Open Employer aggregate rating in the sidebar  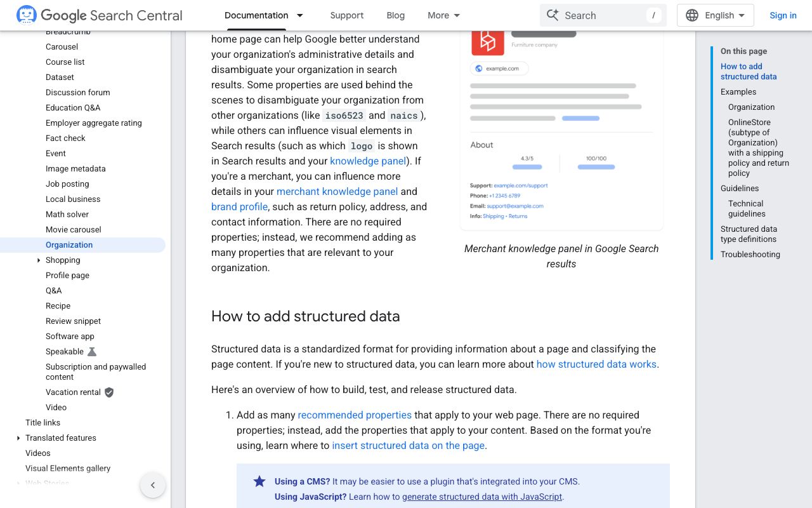coord(94,123)
